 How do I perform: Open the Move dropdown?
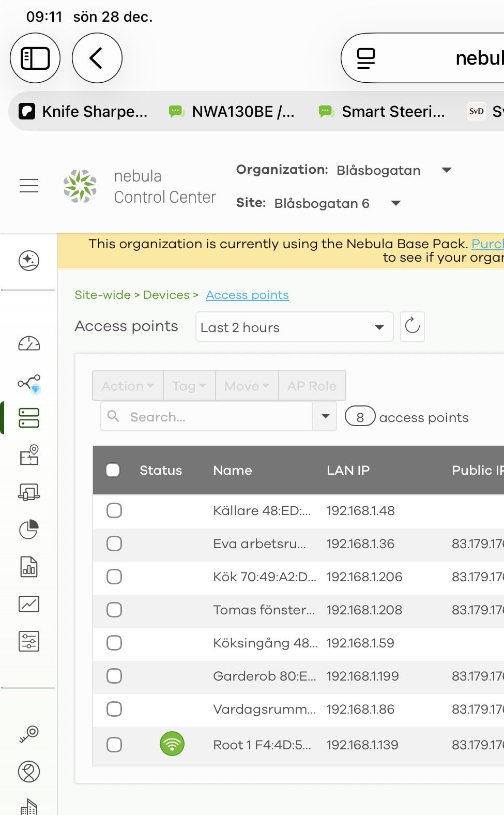[x=247, y=386]
